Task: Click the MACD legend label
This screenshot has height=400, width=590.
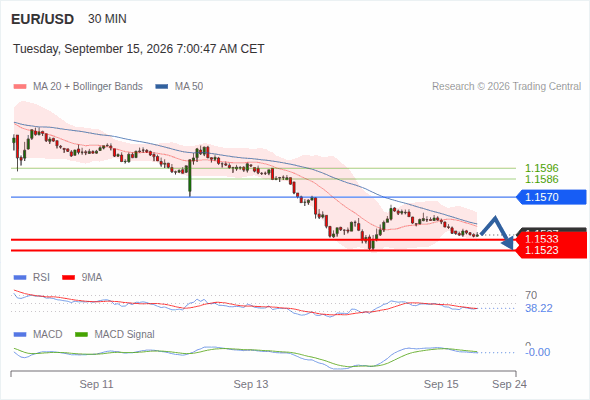Action: tap(48, 335)
